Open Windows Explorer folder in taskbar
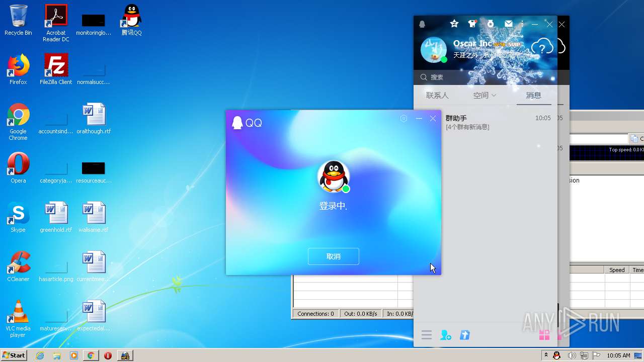The height and width of the screenshot is (362, 644). click(57, 355)
